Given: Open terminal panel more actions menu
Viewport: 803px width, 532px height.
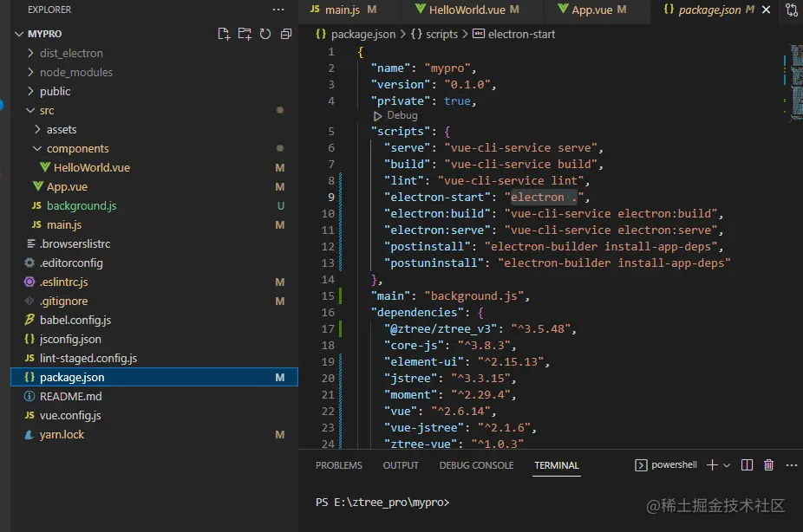Looking at the screenshot, I should (792, 465).
